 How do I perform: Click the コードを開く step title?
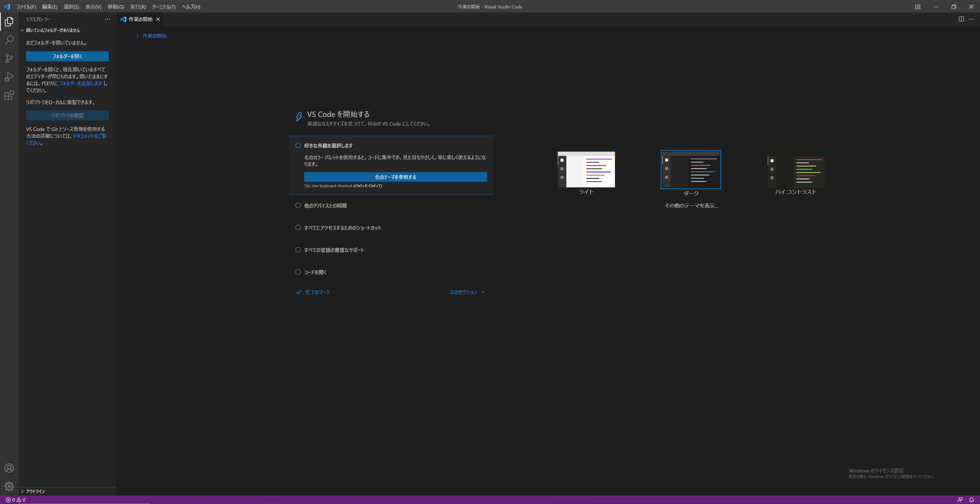[x=315, y=272]
